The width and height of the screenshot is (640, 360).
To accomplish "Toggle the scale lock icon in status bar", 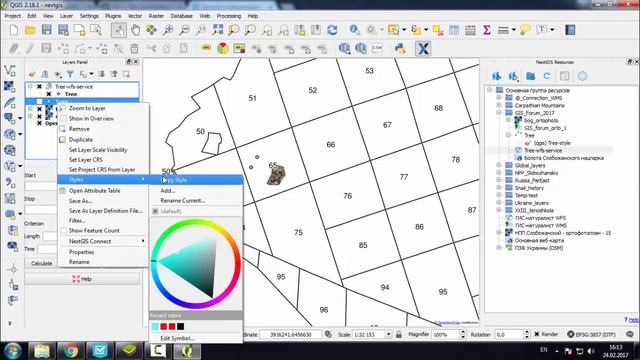I will (x=399, y=334).
